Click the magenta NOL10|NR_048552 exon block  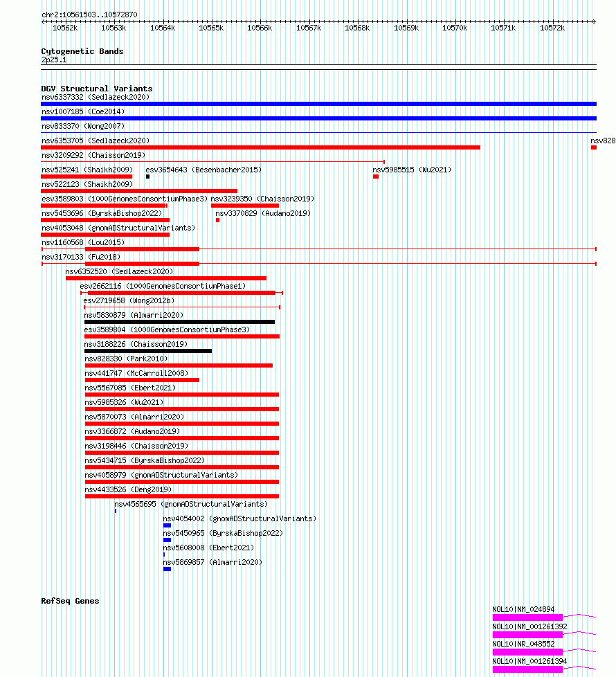tap(527, 652)
